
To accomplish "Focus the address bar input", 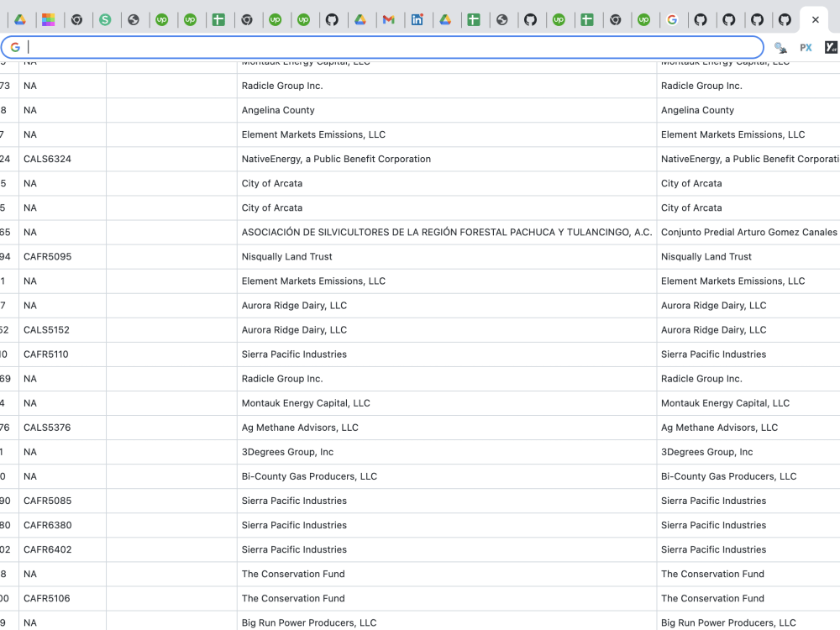I will pyautogui.click(x=382, y=47).
